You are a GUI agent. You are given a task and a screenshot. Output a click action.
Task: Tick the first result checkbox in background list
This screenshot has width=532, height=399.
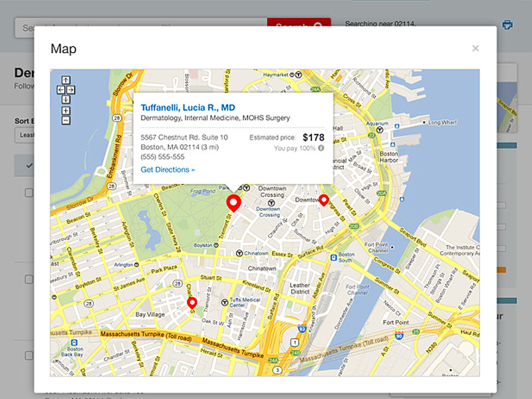click(29, 193)
